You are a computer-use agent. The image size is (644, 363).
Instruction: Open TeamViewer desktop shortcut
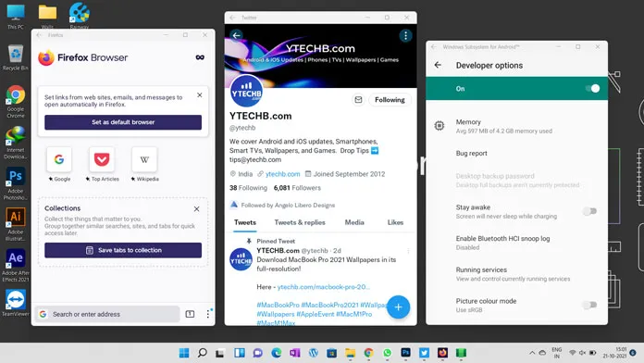[x=16, y=303]
